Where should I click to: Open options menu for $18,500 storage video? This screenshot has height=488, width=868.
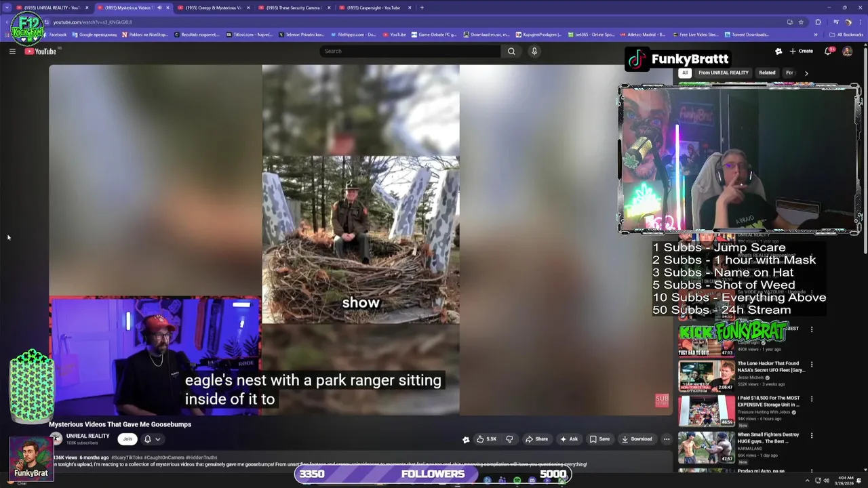(x=812, y=399)
